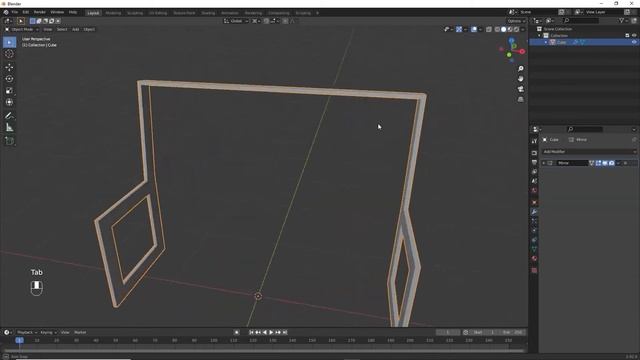The width and height of the screenshot is (640, 360).
Task: Open the Material properties tab
Action: pos(534,258)
